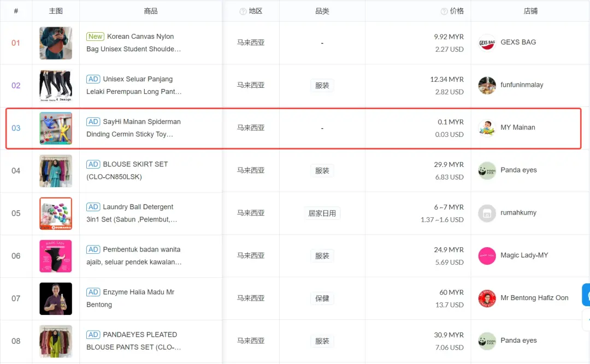Open the BLOUSE SKIRT SET (CLO-CN850LSK) title

[x=127, y=170]
